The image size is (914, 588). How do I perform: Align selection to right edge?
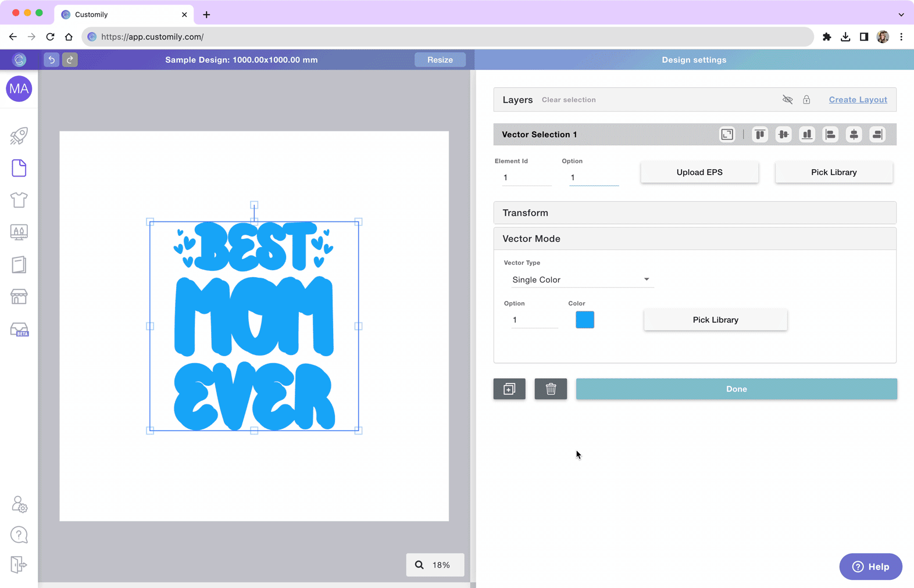[877, 135]
